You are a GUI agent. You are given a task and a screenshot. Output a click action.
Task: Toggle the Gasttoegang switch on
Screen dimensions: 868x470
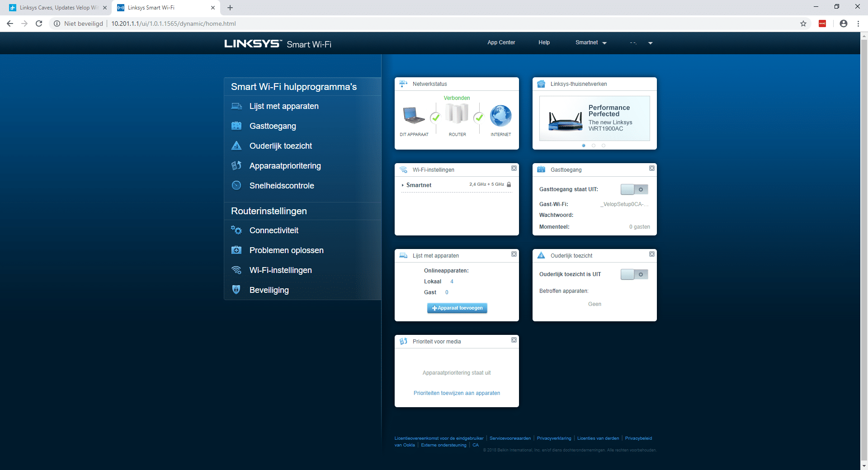634,189
